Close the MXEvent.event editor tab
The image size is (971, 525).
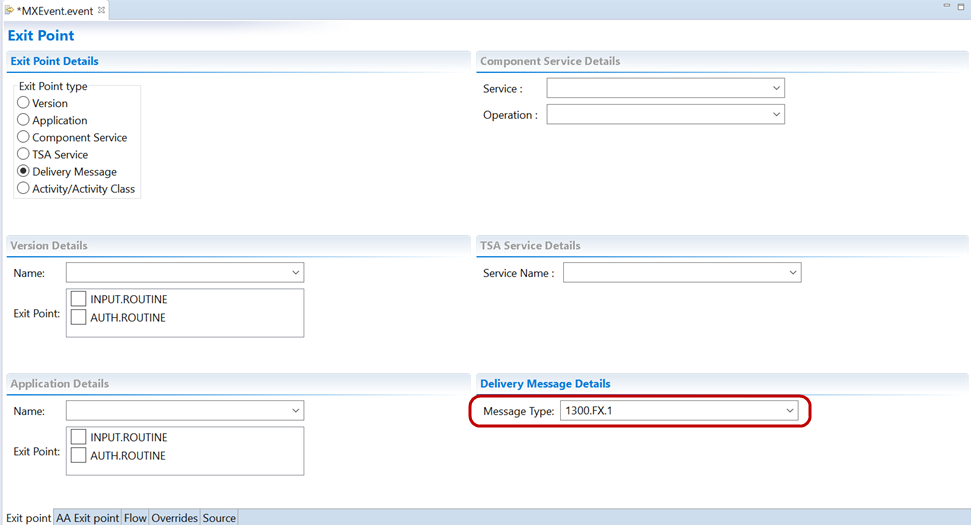[x=101, y=10]
